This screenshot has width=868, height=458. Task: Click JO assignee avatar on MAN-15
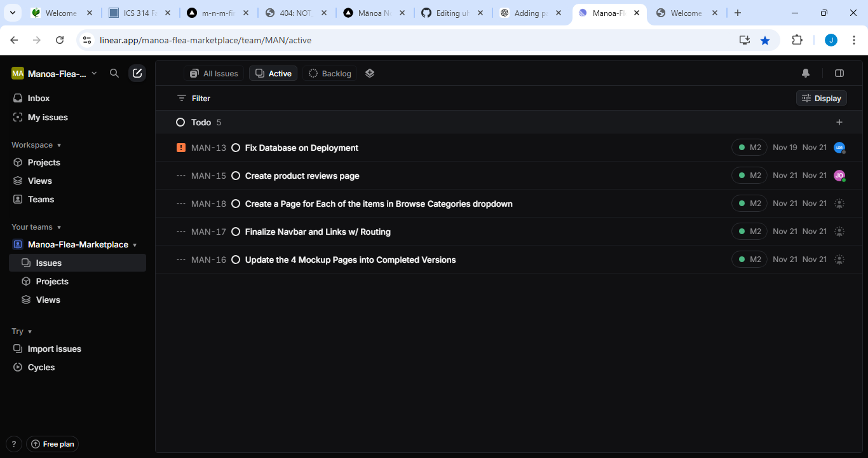click(x=839, y=176)
